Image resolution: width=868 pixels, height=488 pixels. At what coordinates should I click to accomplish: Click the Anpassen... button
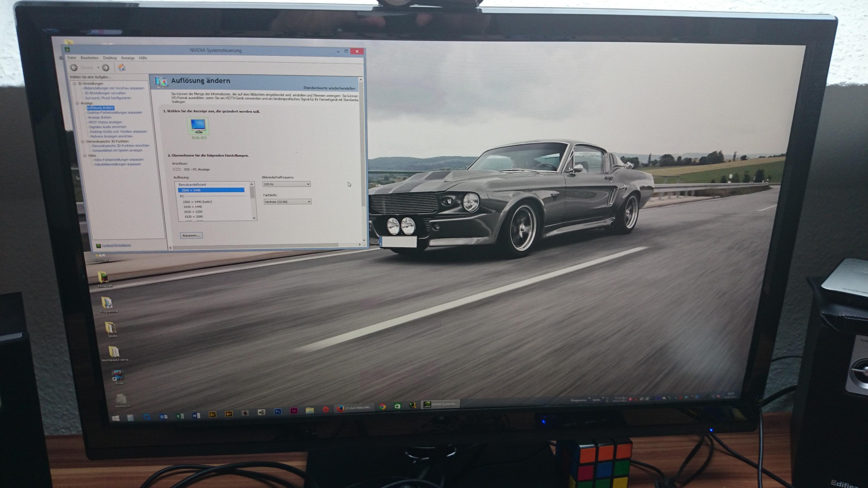(x=191, y=235)
